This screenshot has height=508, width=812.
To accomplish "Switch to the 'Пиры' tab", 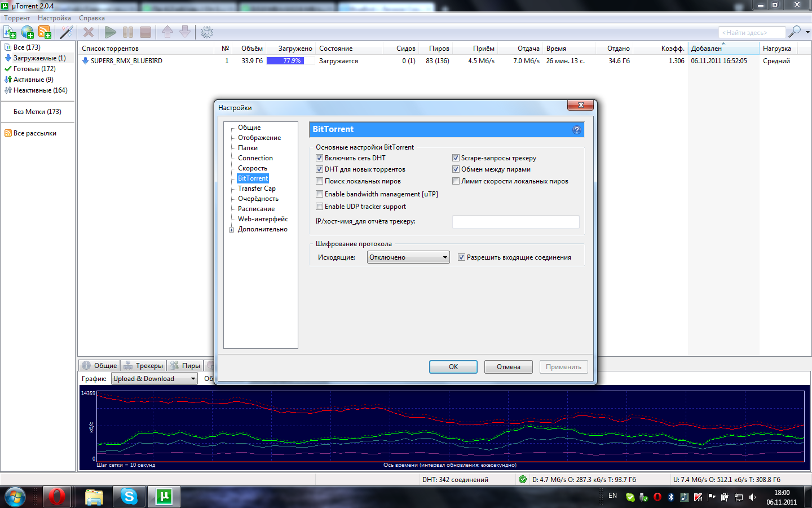I will pyautogui.click(x=186, y=366).
